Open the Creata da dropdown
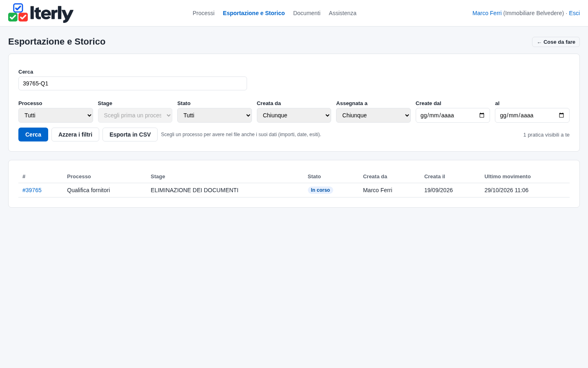This screenshot has height=368, width=588. [x=294, y=115]
